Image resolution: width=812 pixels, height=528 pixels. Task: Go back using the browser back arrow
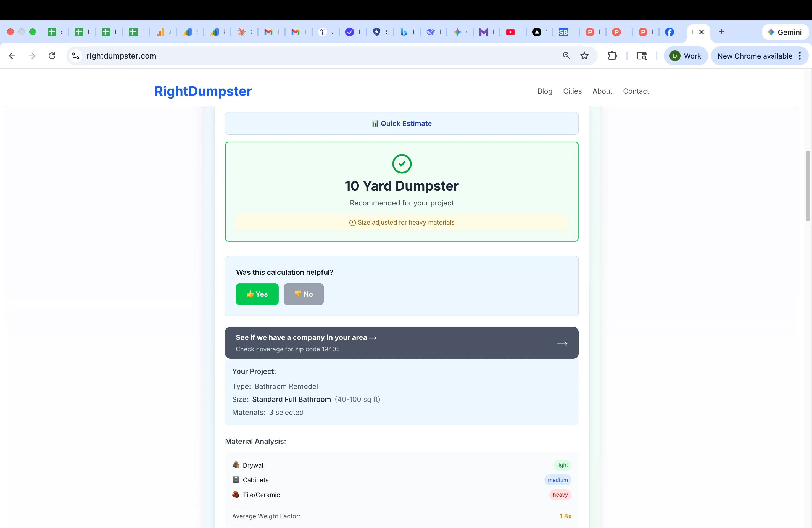12,56
